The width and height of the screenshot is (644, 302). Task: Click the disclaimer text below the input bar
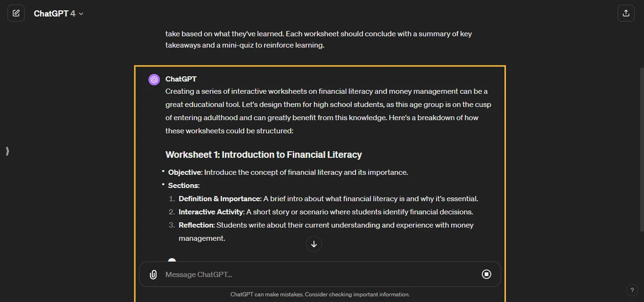point(320,294)
